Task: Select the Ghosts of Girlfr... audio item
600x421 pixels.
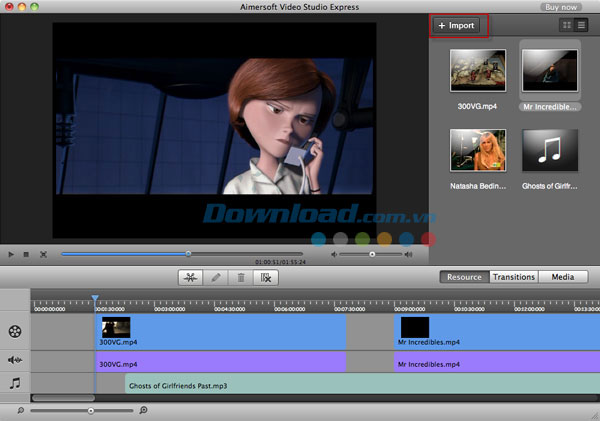Action: point(550,150)
